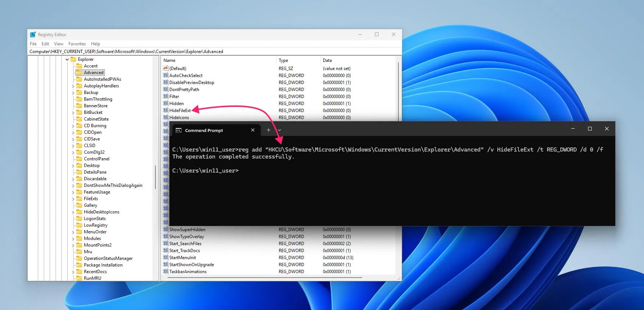This screenshot has height=310, width=644.
Task: Click the Gallery folder icon in tree
Action: (79, 205)
